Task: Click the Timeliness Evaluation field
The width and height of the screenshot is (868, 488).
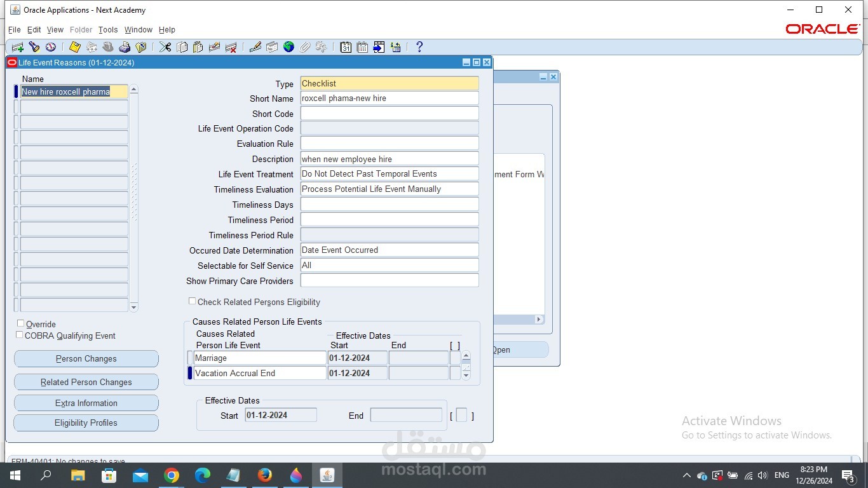Action: coord(390,189)
